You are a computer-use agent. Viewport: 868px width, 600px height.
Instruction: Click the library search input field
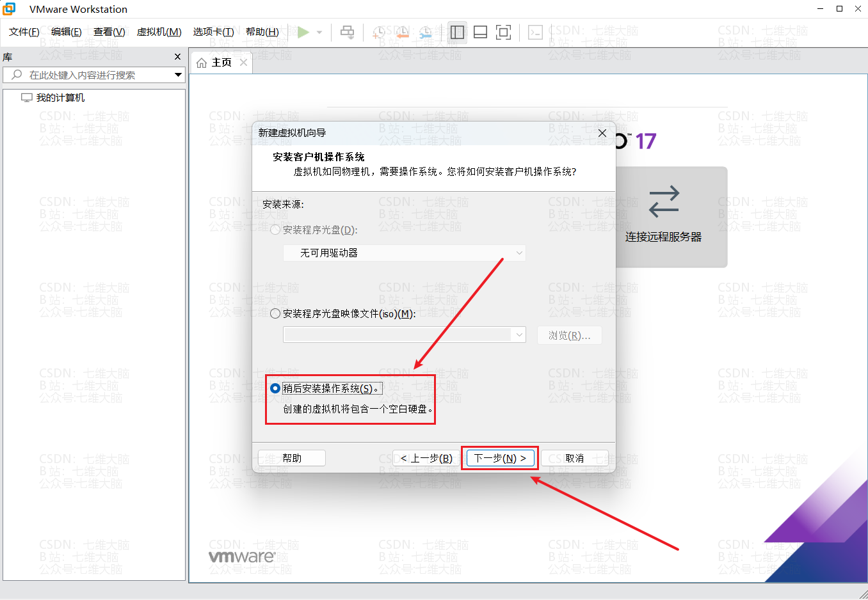[x=94, y=75]
